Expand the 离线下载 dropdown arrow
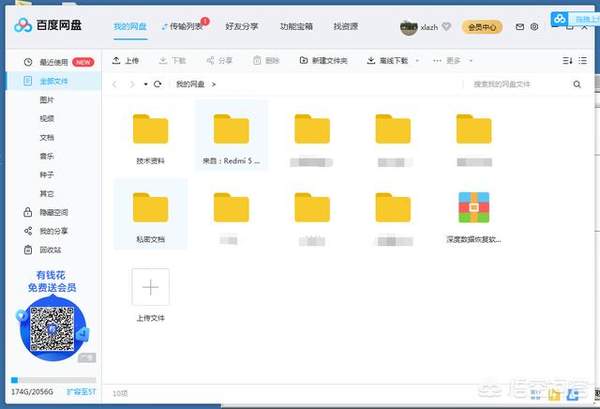This screenshot has height=409, width=600. pos(417,60)
